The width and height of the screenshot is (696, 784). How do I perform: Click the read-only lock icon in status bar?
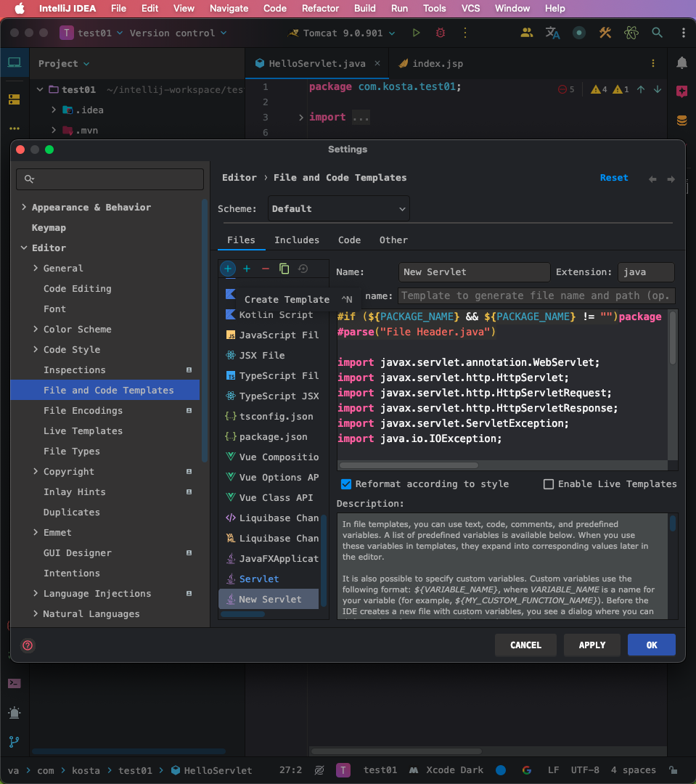[674, 770]
